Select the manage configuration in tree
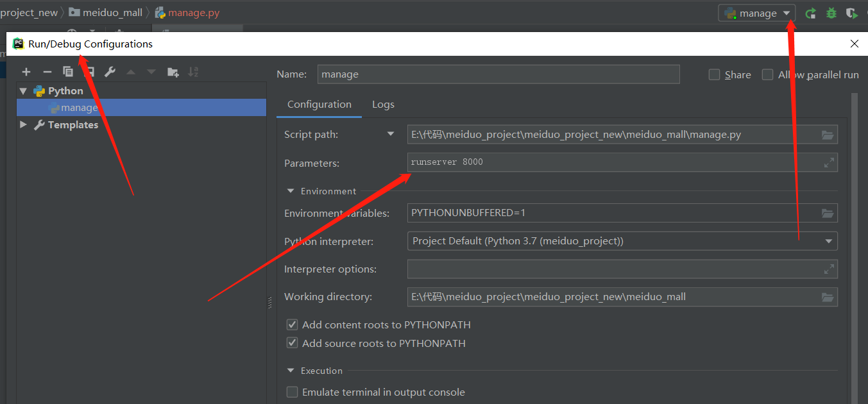The height and width of the screenshot is (404, 868). point(141,108)
